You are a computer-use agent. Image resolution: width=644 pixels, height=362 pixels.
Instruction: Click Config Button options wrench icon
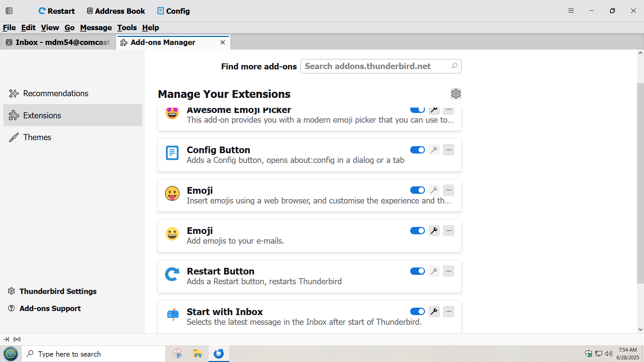click(434, 150)
